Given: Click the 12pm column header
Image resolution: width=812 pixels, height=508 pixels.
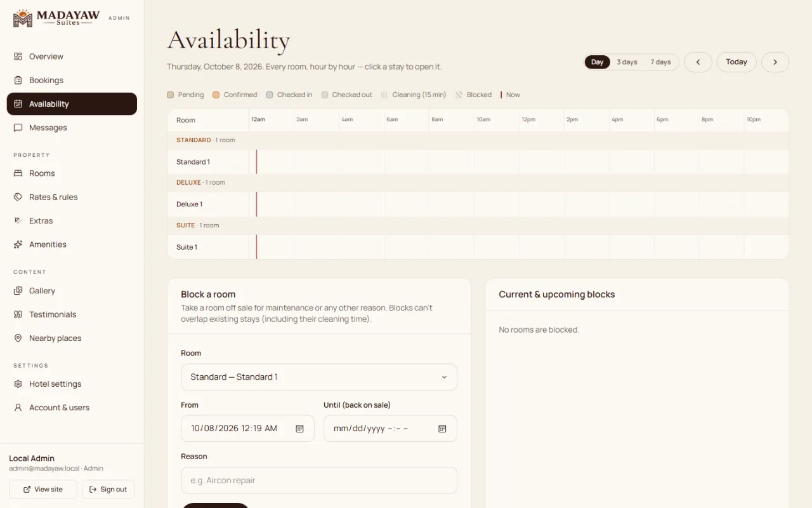Looking at the screenshot, I should (x=528, y=119).
